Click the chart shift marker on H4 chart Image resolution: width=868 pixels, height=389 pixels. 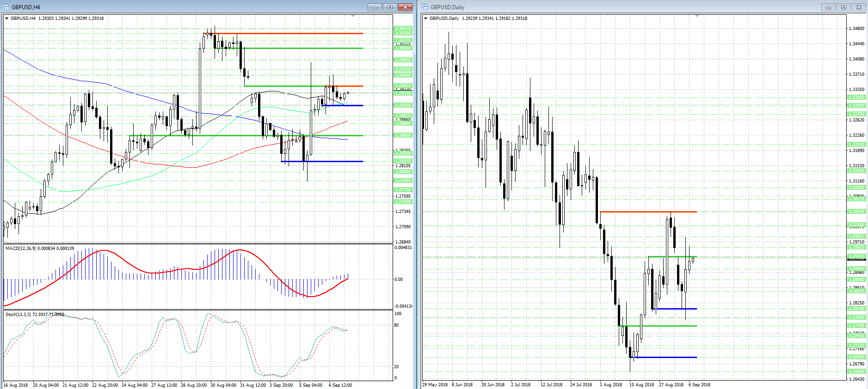coord(353,16)
